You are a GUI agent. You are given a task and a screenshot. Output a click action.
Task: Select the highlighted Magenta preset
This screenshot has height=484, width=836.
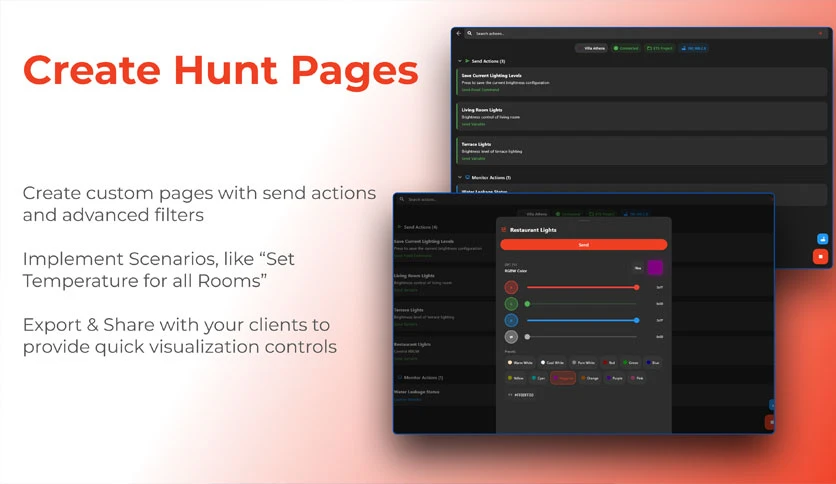tap(563, 378)
